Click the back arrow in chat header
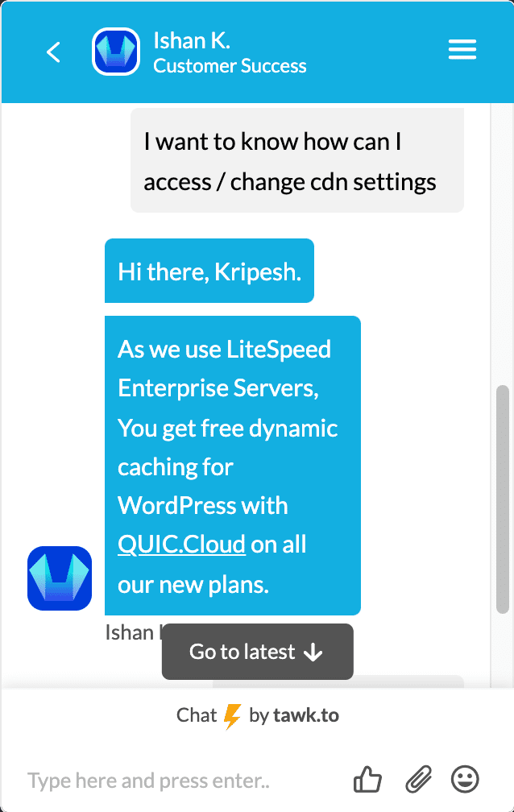 click(53, 52)
